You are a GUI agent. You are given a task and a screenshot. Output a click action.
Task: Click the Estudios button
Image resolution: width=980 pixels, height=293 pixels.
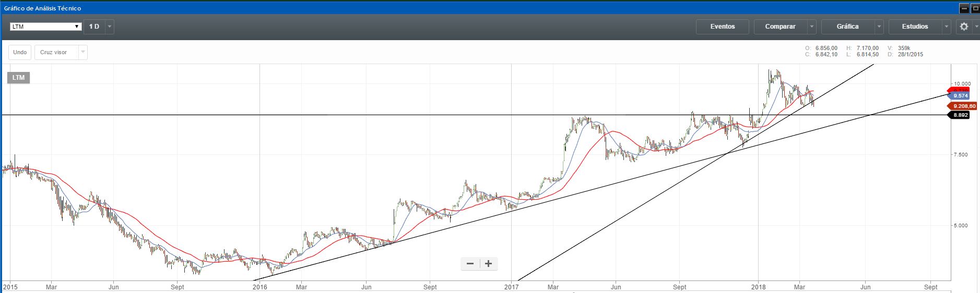915,27
